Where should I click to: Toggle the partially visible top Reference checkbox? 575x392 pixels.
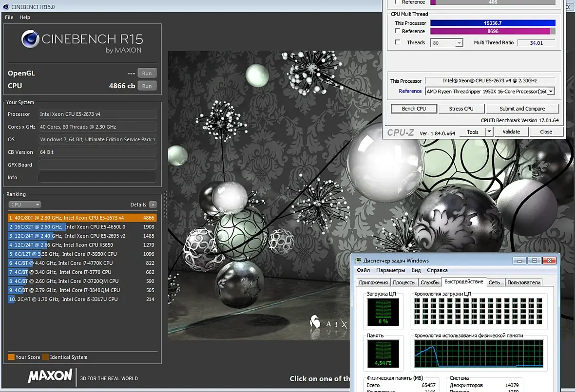398,2
